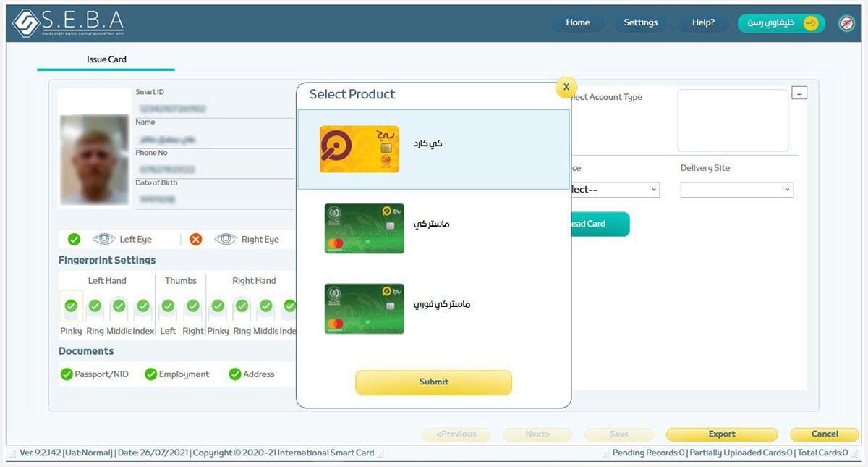Click the green check beside Left Eye
868x467 pixels.
tap(74, 239)
